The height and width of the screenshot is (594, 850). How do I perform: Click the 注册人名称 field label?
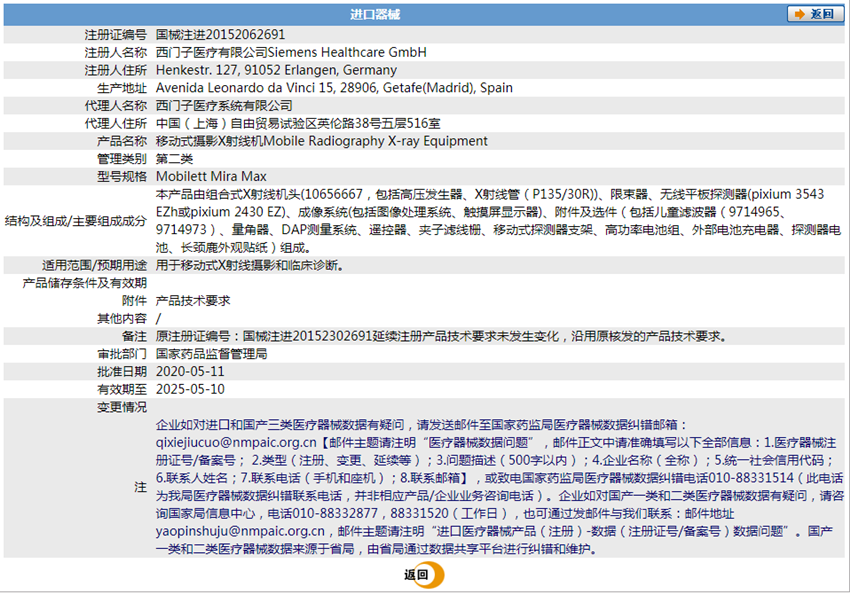[x=115, y=53]
